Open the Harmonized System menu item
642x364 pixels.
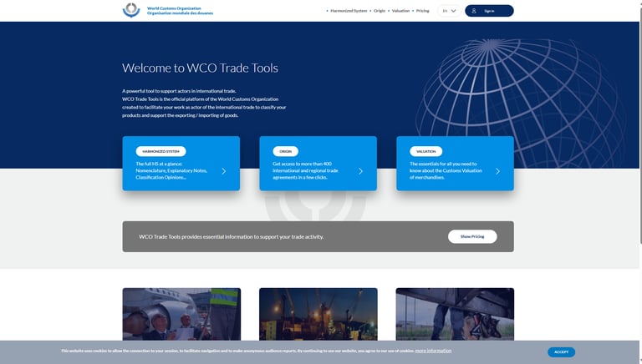[x=349, y=11]
